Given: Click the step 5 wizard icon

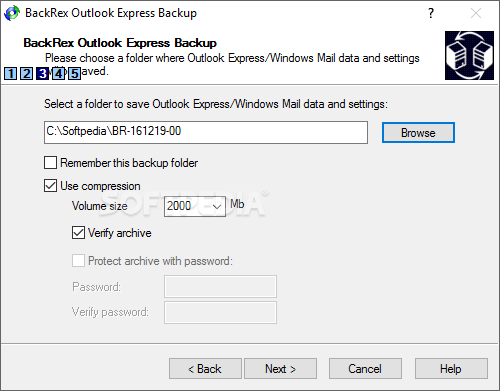Looking at the screenshot, I should click(74, 73).
